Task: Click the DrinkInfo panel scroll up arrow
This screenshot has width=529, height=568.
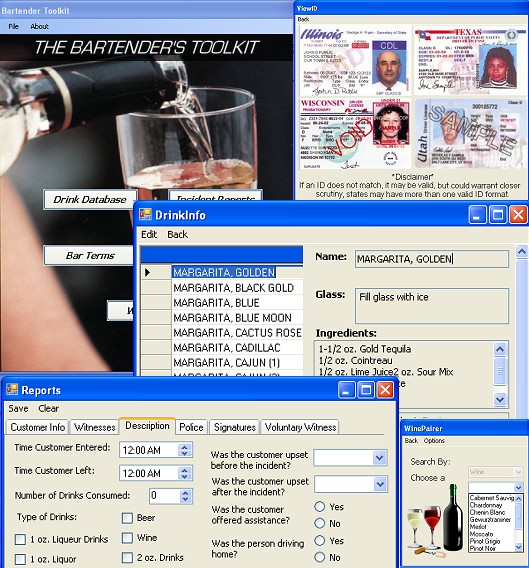Action: tap(522, 251)
